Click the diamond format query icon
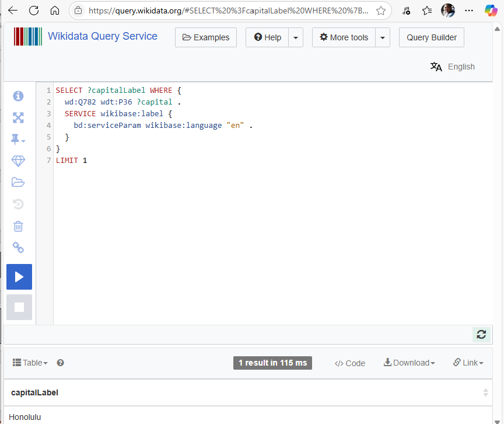504x424 pixels. pyautogui.click(x=18, y=161)
